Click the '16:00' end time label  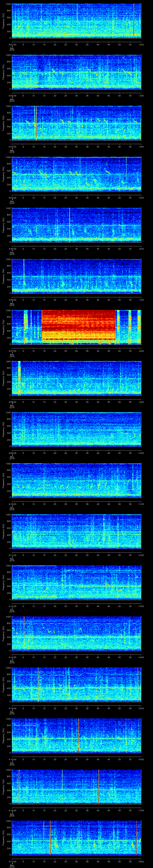pos(141,759)
